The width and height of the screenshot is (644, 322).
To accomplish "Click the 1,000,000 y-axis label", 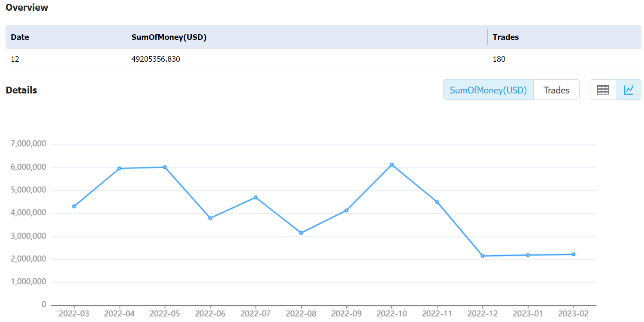I will 28,282.
